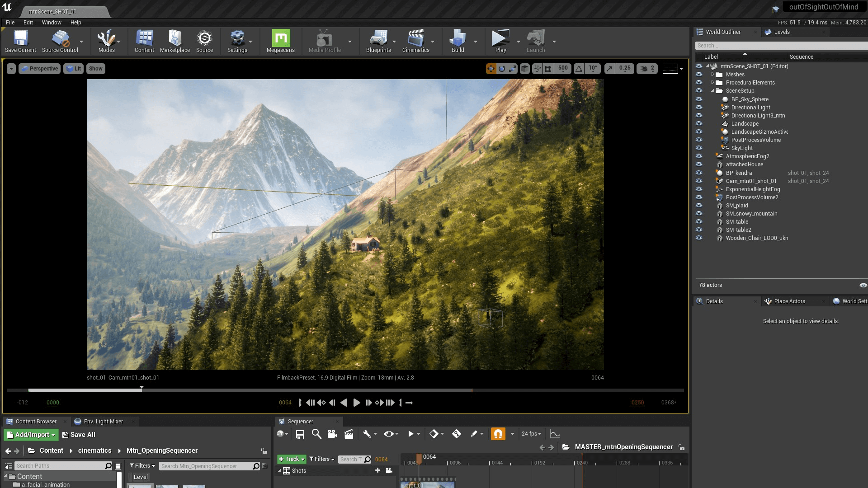Open the Sequencer camera icon to create a camera
Viewport: 868px width, 488px height.
(x=332, y=434)
